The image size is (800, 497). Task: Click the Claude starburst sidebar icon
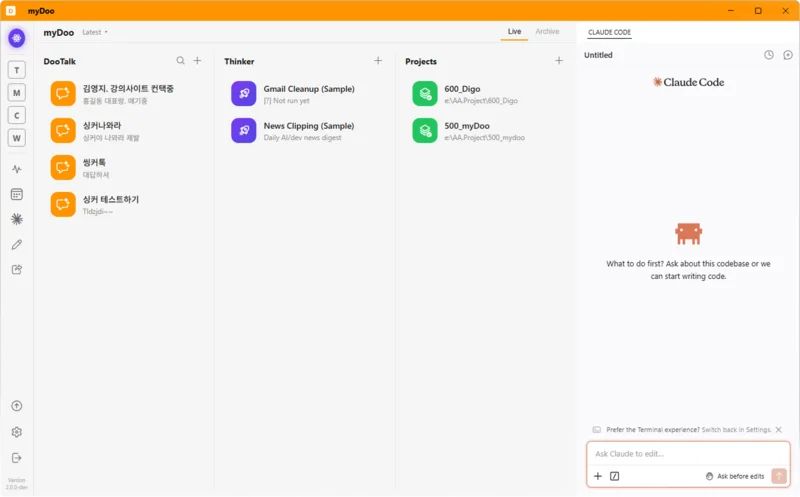click(17, 219)
